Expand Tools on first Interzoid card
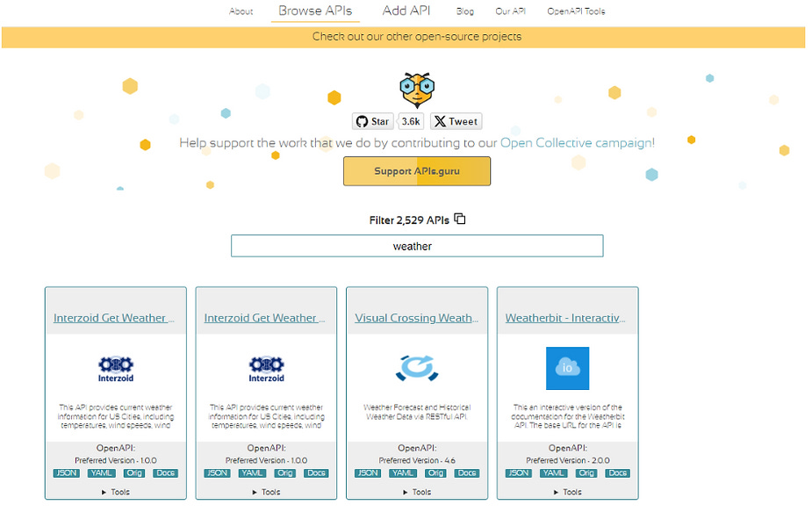This screenshot has width=812, height=512. pos(116,492)
